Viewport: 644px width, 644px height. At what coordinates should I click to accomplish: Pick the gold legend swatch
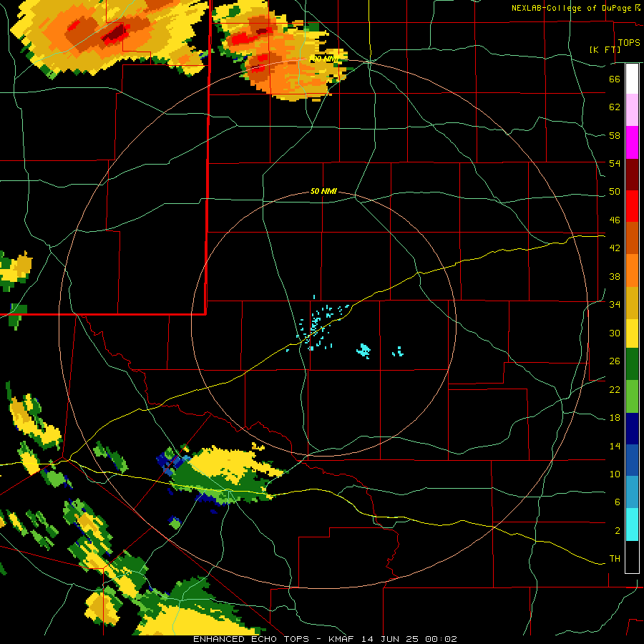pyautogui.click(x=632, y=303)
